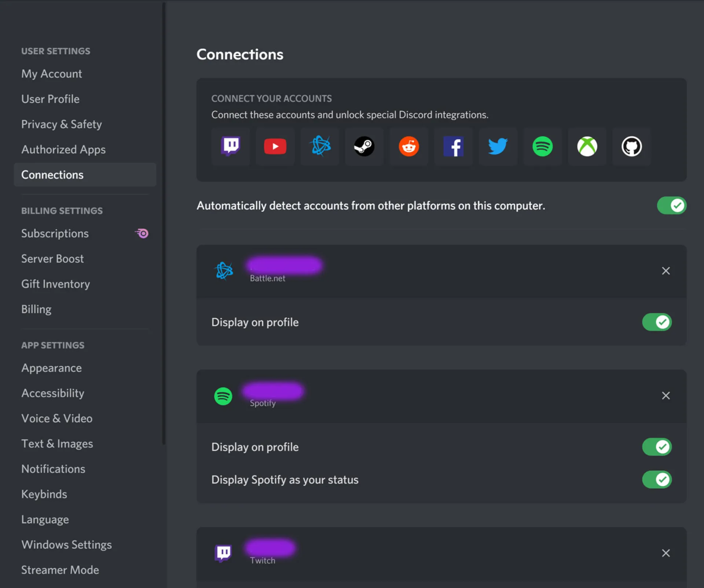Image resolution: width=704 pixels, height=588 pixels.
Task: Connect a Reddit account icon
Action: tap(409, 146)
